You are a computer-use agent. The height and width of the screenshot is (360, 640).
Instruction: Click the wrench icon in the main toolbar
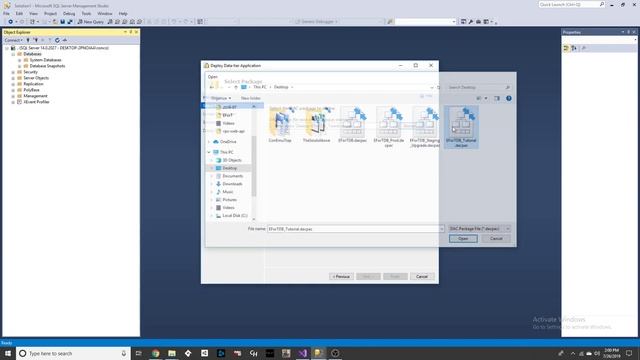pos(471,22)
